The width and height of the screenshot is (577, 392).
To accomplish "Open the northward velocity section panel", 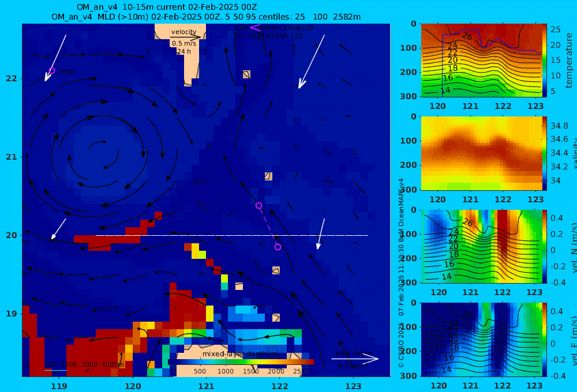I will pos(481,246).
